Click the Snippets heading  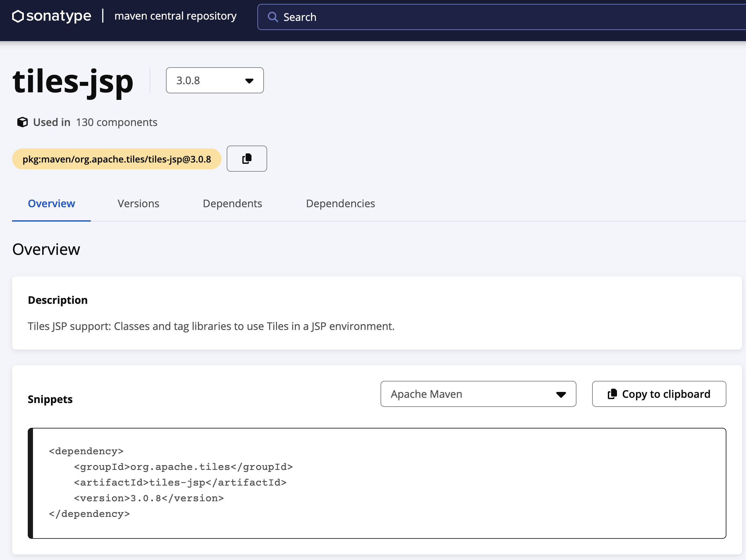tap(50, 399)
